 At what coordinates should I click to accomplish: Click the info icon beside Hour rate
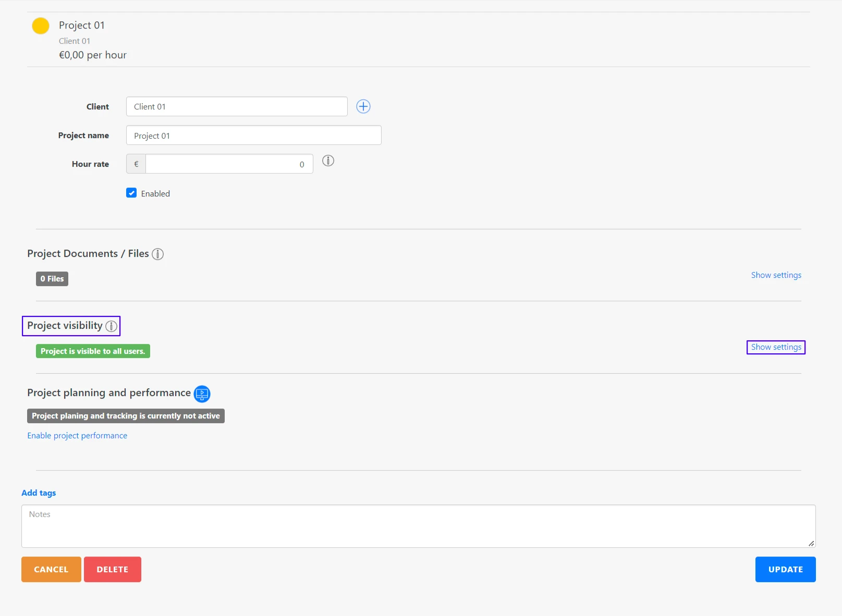point(328,161)
